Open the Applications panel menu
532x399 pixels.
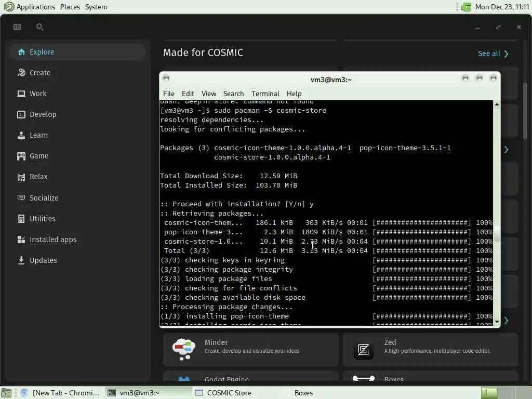point(36,7)
